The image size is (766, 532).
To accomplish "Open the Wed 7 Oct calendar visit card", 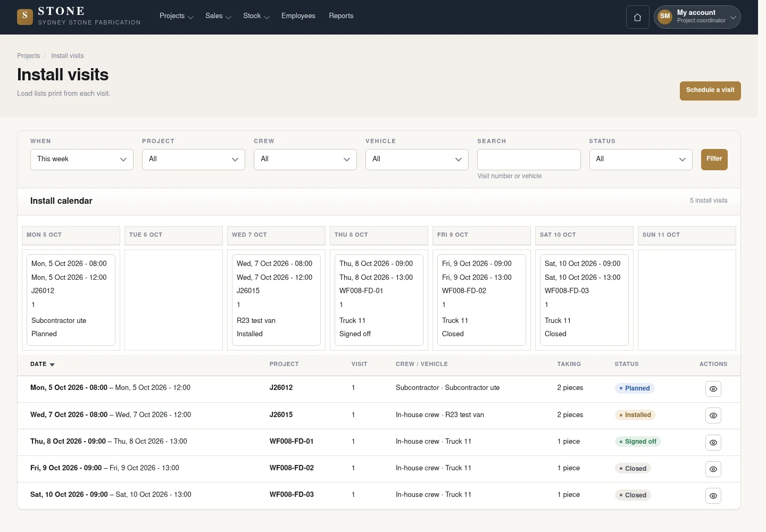I will (x=276, y=300).
